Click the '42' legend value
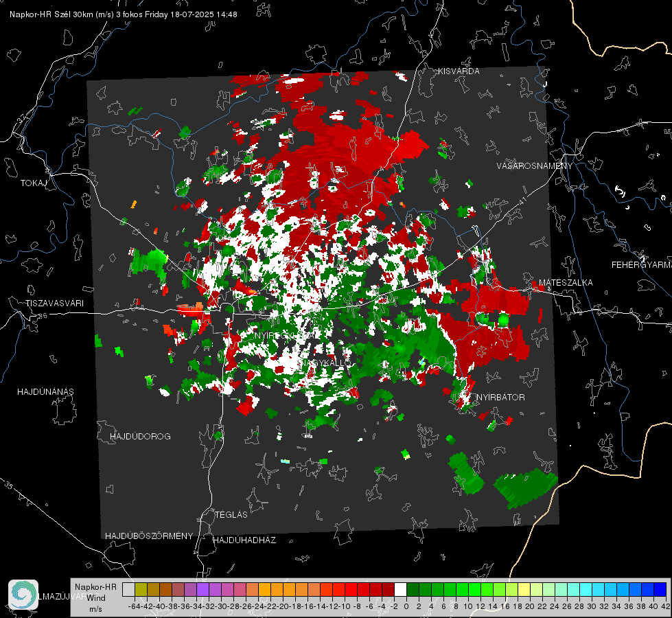 665,606
